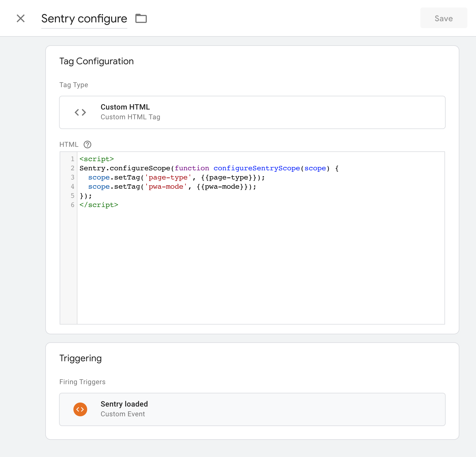Viewport: 476px width, 457px height.
Task: Place cursor on the opening <script> line
Action: point(97,159)
